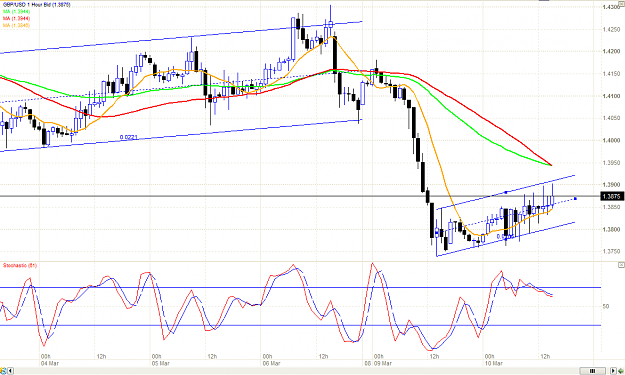The width and height of the screenshot is (625, 375).
Task: Grab the horizontal scrollbar thumb
Action: 592,371
